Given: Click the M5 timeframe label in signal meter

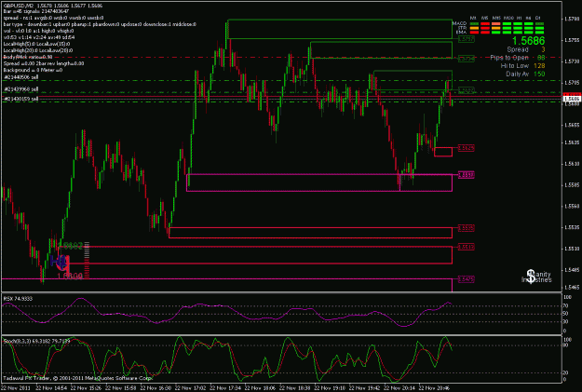Looking at the screenshot, I should click(484, 18).
